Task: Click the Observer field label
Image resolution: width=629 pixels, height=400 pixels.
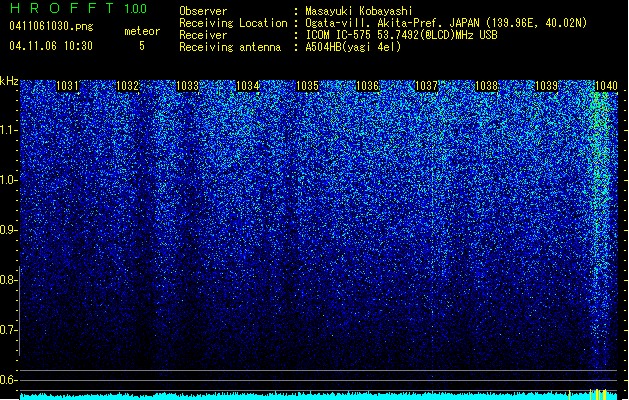Action: [x=203, y=11]
